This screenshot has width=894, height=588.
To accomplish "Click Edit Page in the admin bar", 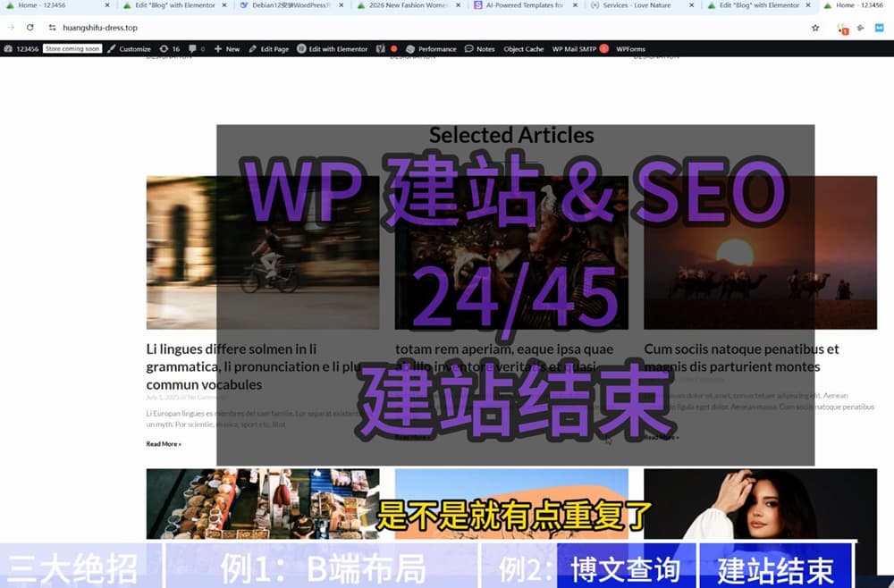I will [268, 49].
